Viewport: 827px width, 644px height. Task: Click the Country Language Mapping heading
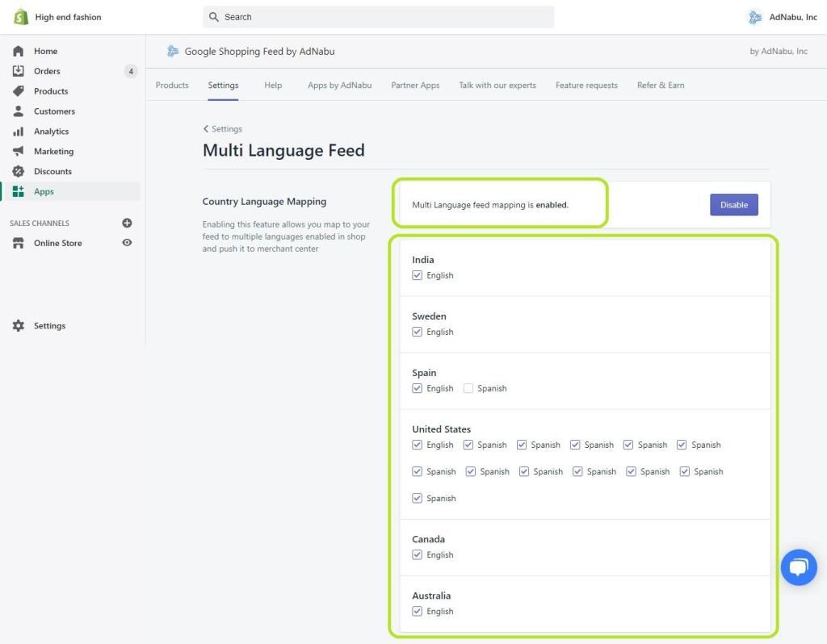[264, 201]
